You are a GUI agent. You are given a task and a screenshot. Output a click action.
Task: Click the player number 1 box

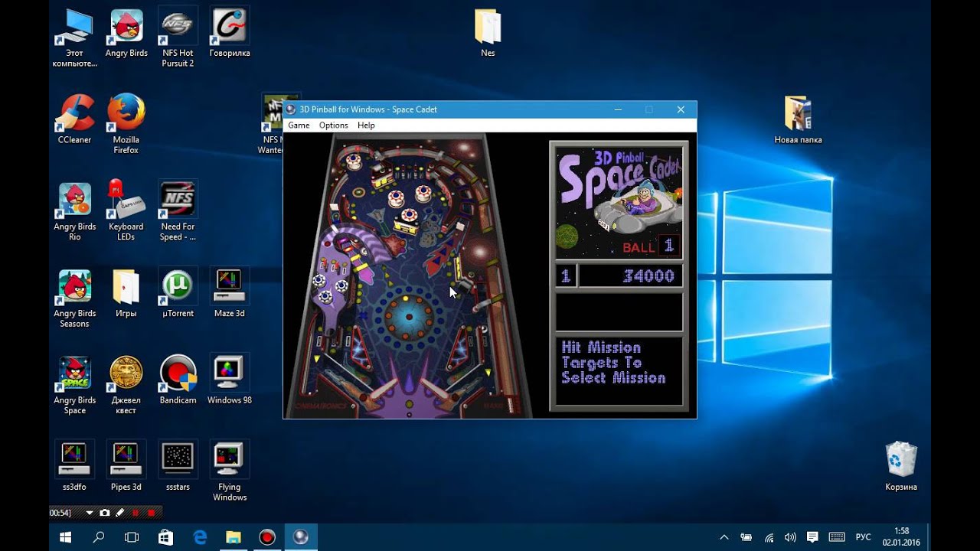point(566,276)
